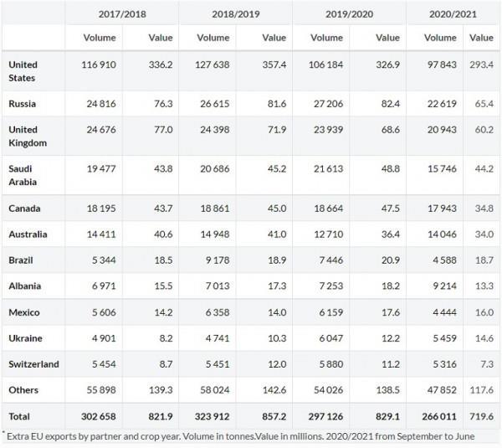The image size is (502, 448).
Task: Select the United States 116 910 volume cell
Action: (104, 64)
